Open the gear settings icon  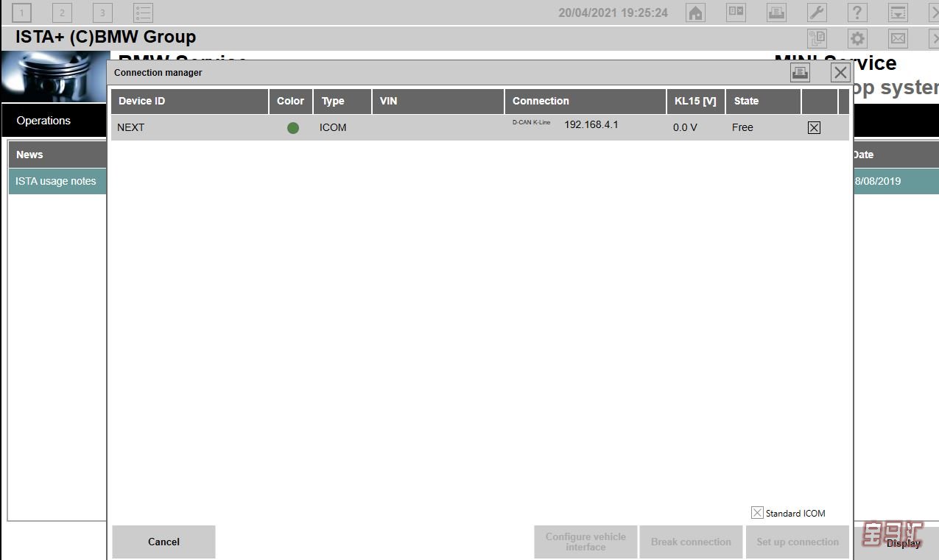pyautogui.click(x=857, y=38)
